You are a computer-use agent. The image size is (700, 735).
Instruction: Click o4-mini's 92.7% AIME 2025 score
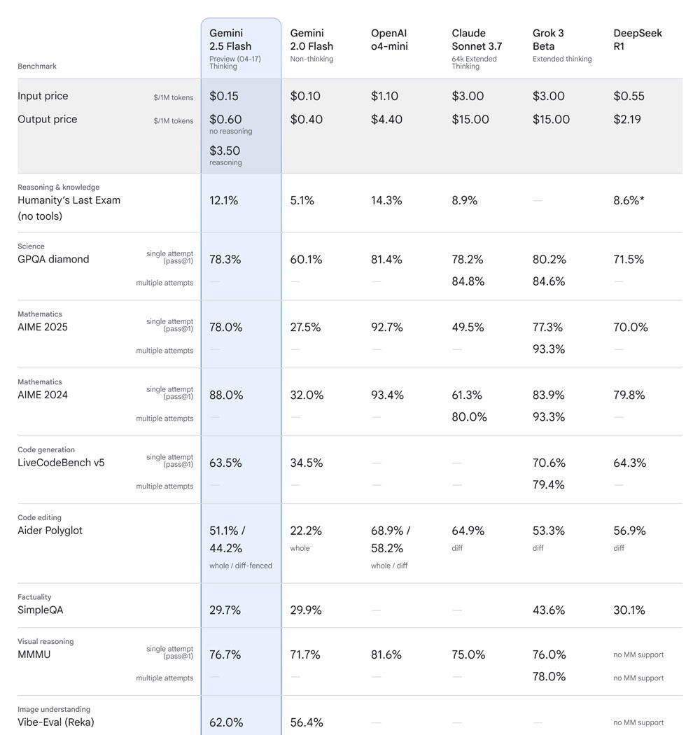(x=387, y=327)
